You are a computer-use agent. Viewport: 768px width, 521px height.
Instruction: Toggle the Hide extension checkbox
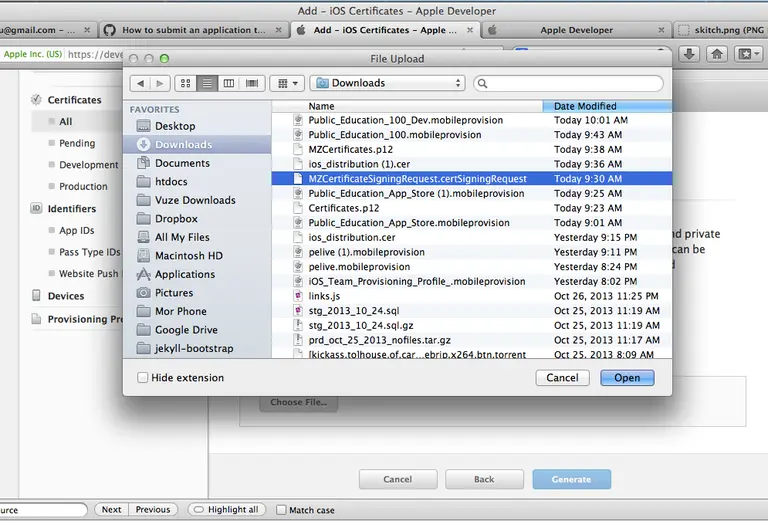143,378
